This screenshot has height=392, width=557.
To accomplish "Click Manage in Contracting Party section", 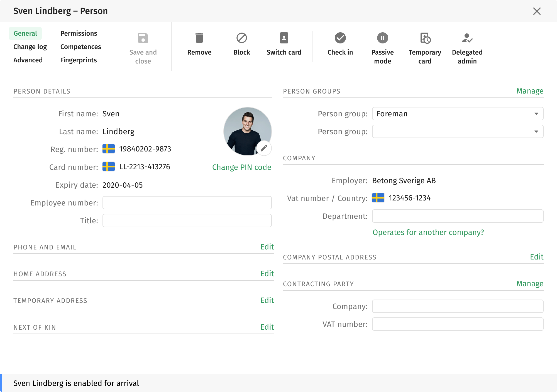I will [x=530, y=284].
